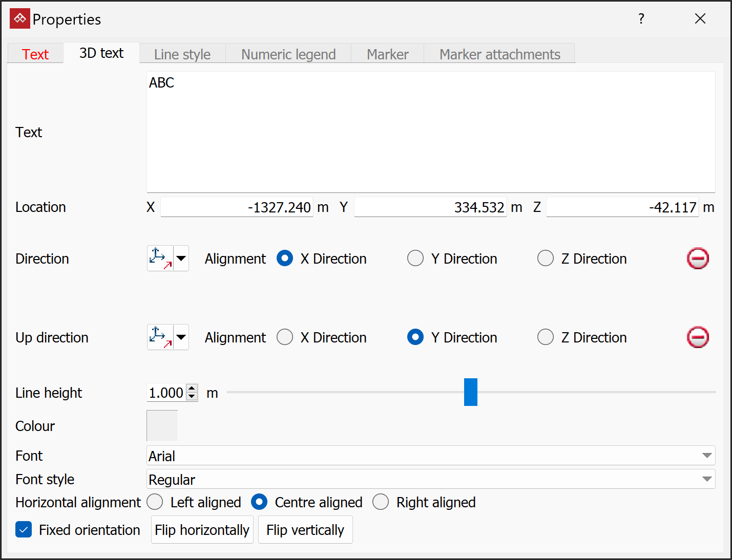Click the Colour swatch box

click(x=162, y=425)
